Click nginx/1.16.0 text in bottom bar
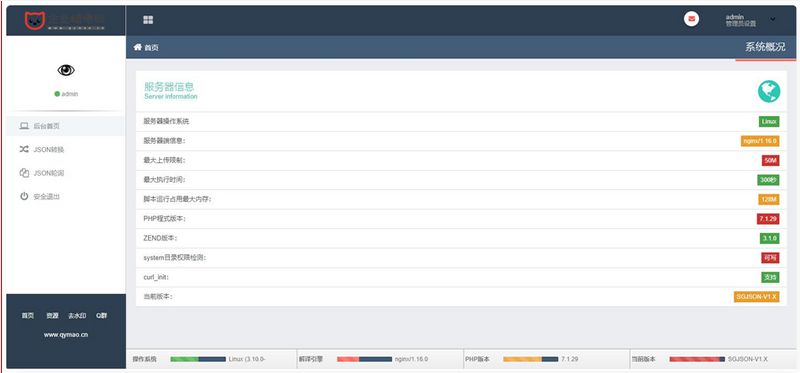Screen dimensions: 800x373 (x=411, y=359)
